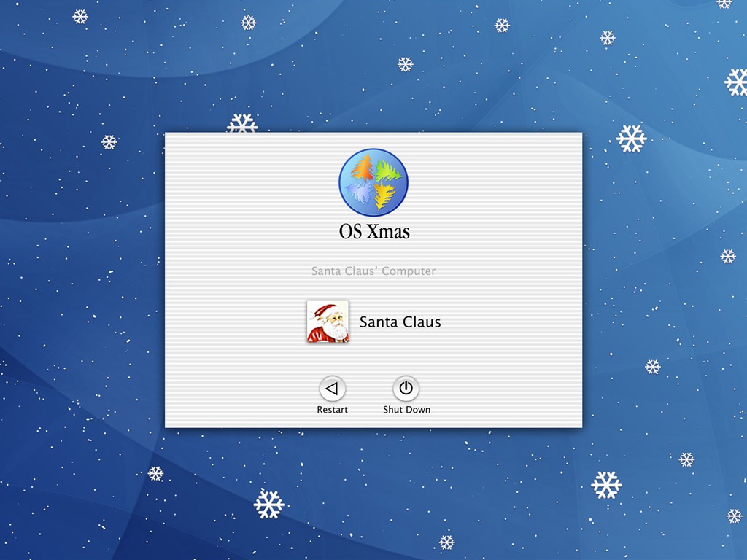Image resolution: width=747 pixels, height=560 pixels.
Task: Click the orange tree in the logo
Action: 362,168
